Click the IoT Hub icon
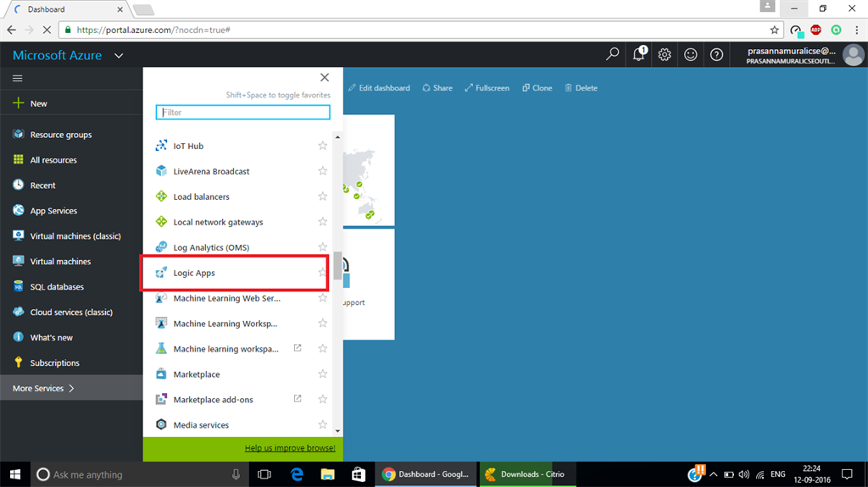The height and width of the screenshot is (487, 868). [x=161, y=146]
